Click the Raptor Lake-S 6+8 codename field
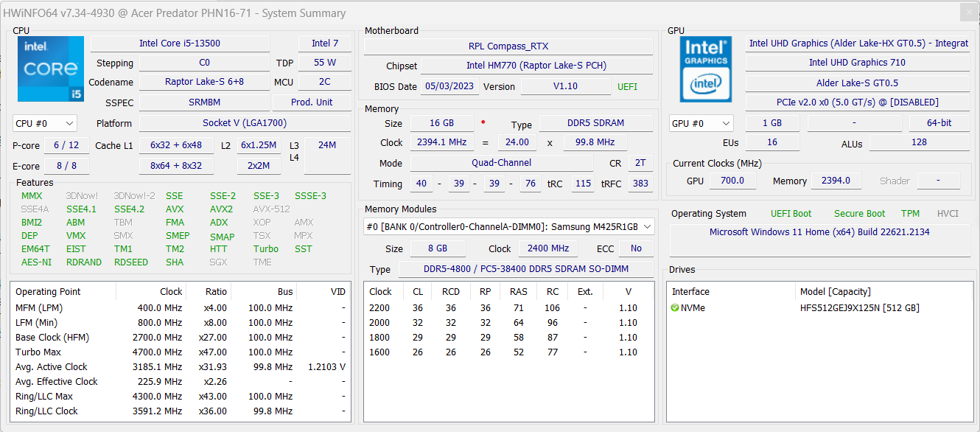This screenshot has height=432, width=980. coord(204,83)
